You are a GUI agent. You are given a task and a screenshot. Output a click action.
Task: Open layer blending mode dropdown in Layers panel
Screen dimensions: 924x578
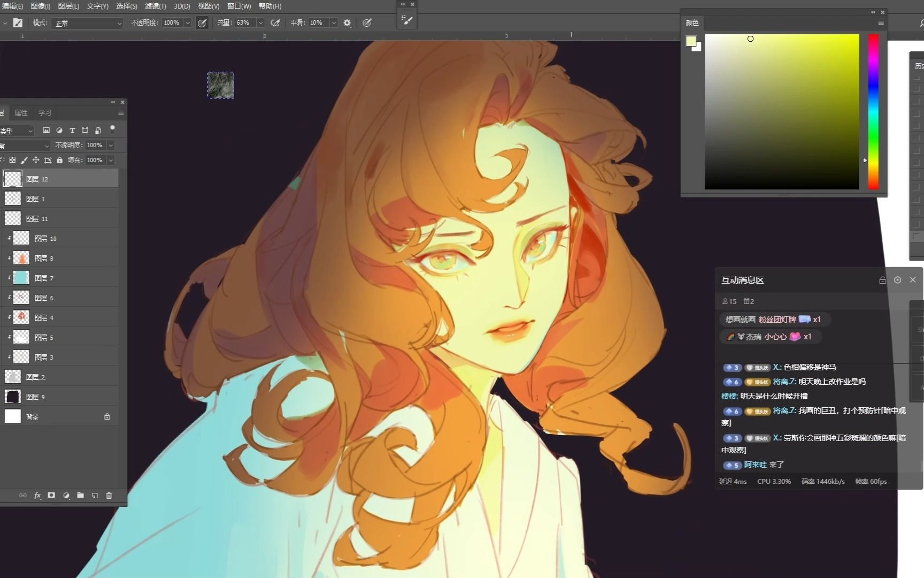point(25,146)
